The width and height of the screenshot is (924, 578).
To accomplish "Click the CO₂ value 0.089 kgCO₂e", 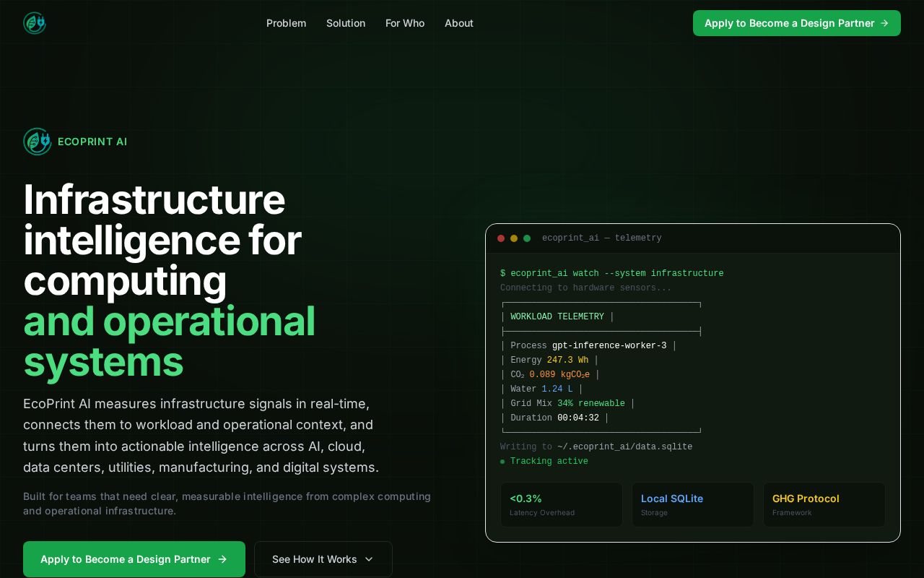I will (x=559, y=374).
